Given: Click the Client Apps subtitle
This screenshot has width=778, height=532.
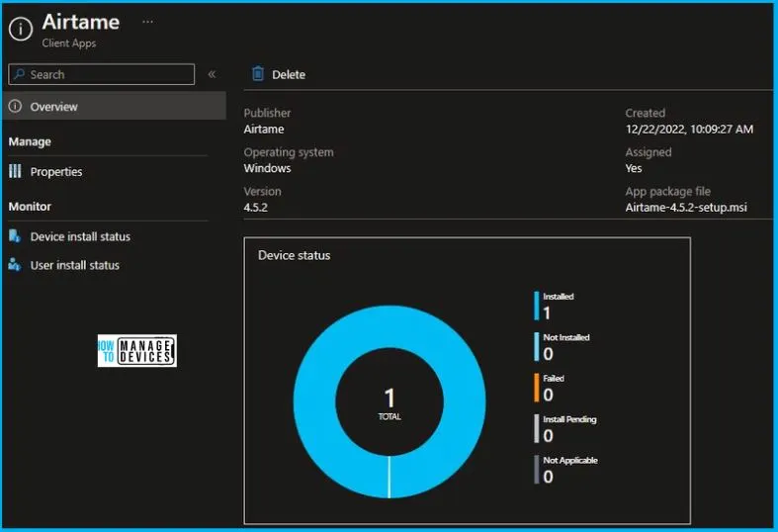Looking at the screenshot, I should point(69,44).
